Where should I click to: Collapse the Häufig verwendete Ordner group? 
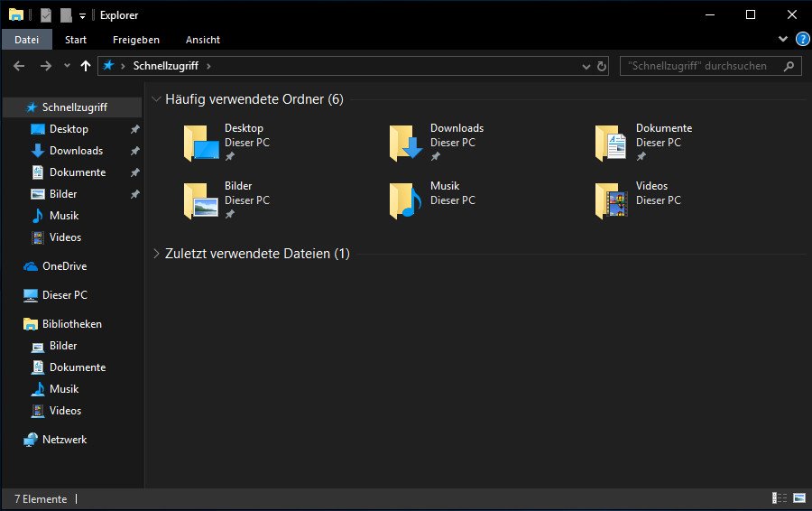[x=156, y=99]
